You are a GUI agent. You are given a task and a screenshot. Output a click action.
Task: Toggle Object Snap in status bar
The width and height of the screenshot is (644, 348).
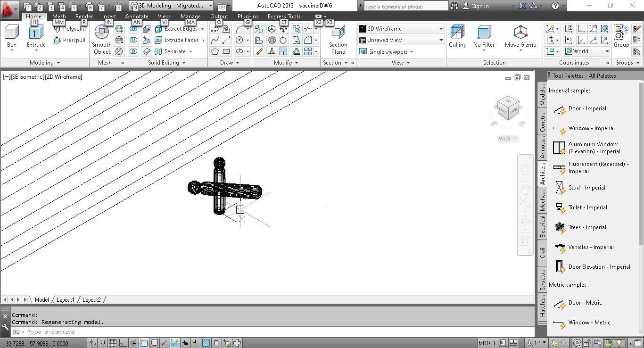click(x=144, y=343)
